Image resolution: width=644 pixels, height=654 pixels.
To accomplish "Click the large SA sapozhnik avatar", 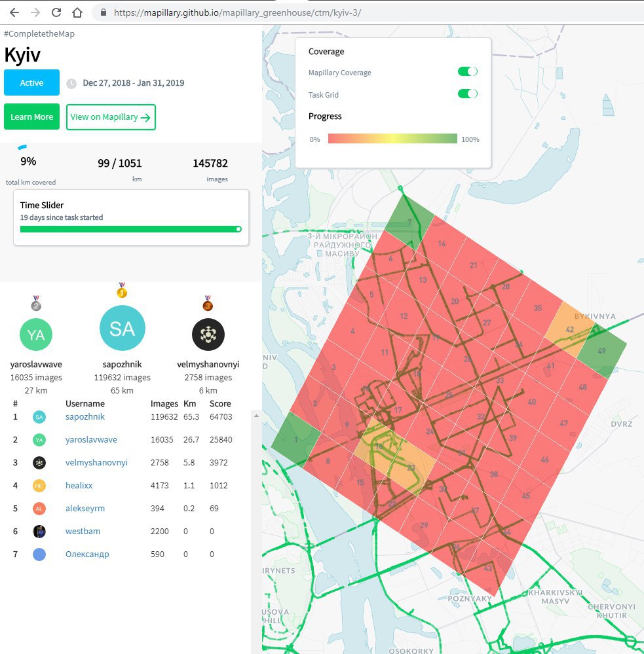I will 123,328.
